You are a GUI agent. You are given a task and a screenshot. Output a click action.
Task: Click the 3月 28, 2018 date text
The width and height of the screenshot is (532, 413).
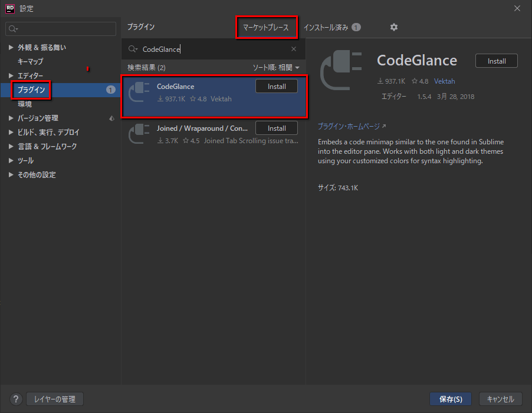[x=456, y=97]
